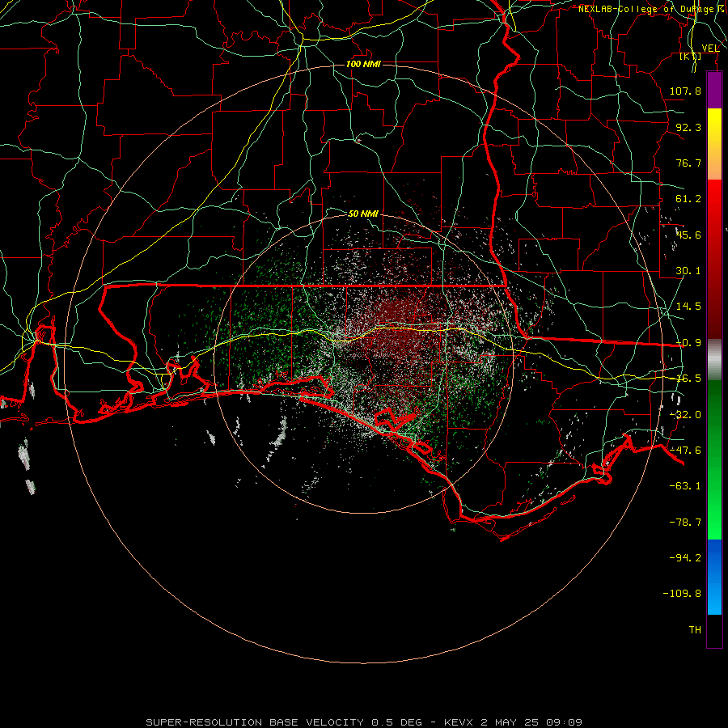Click the green segment of the color bar

(714, 459)
